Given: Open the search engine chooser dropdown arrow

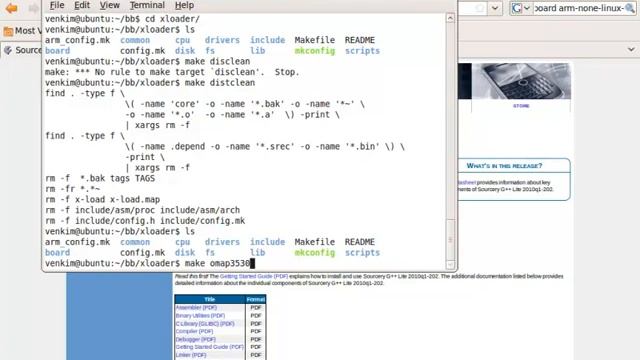Looking at the screenshot, I should coord(527,8).
